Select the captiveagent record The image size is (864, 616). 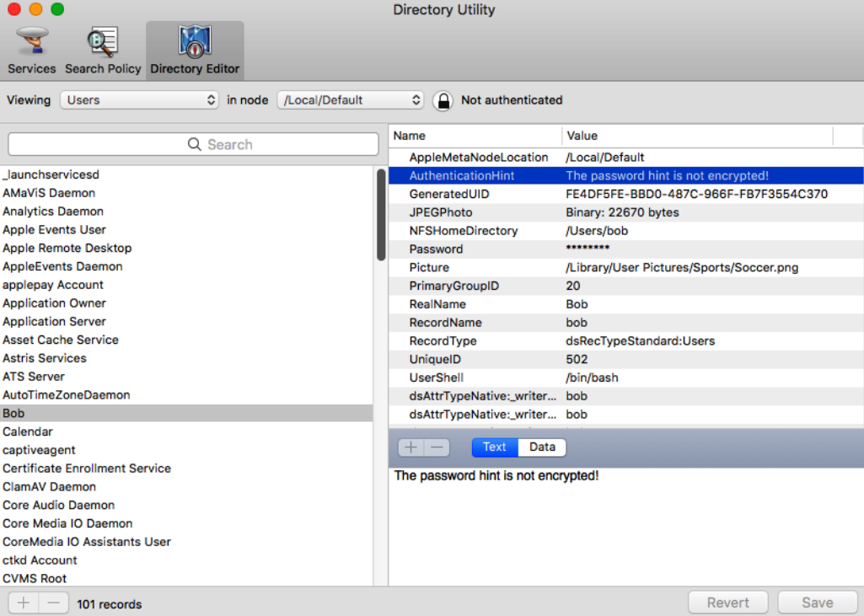tap(186, 450)
